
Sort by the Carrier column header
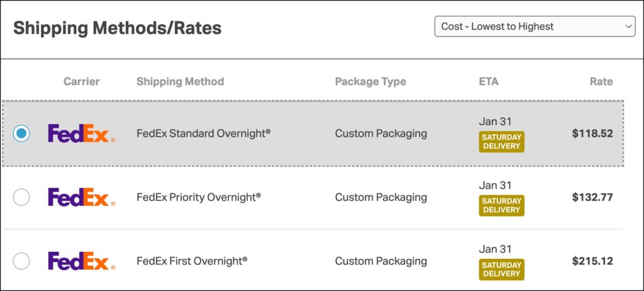[x=82, y=81]
